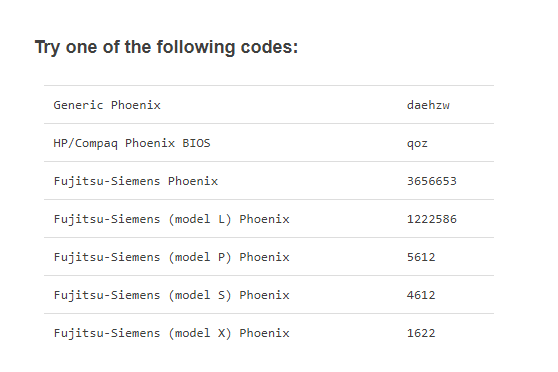The height and width of the screenshot is (372, 558).
Task: Click the 4612 code
Action: (421, 295)
